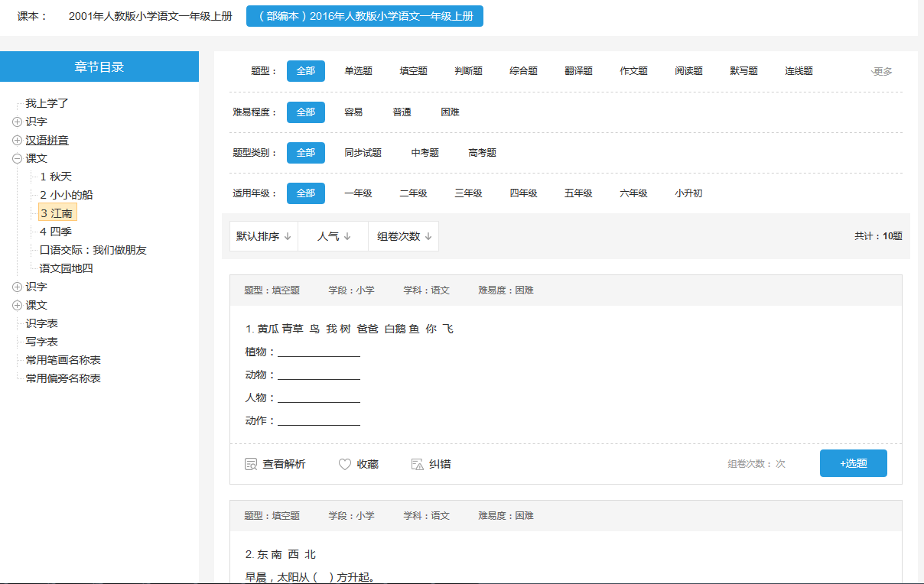This screenshot has width=924, height=584.
Task: Filter grade by 一年级
Action: pos(358,193)
